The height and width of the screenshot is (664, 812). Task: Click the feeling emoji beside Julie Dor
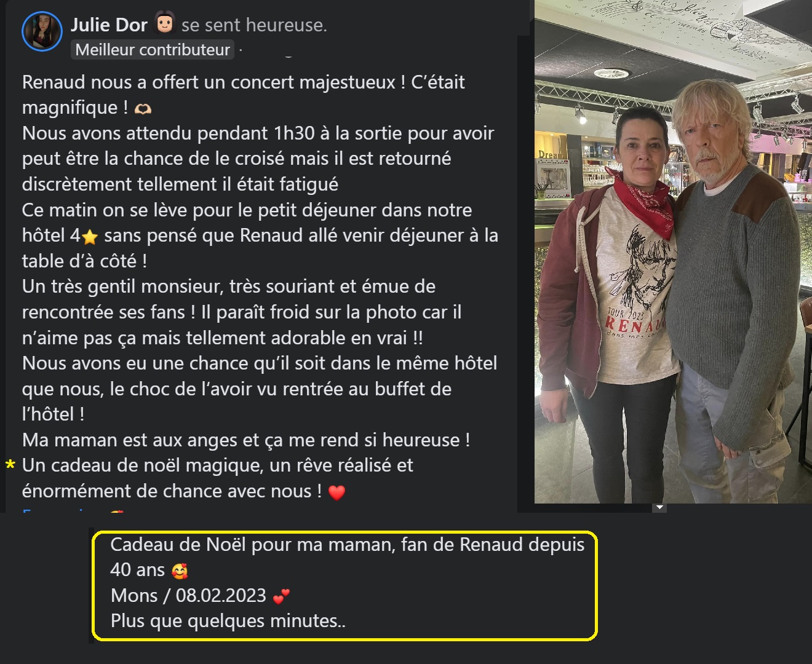pos(164,23)
